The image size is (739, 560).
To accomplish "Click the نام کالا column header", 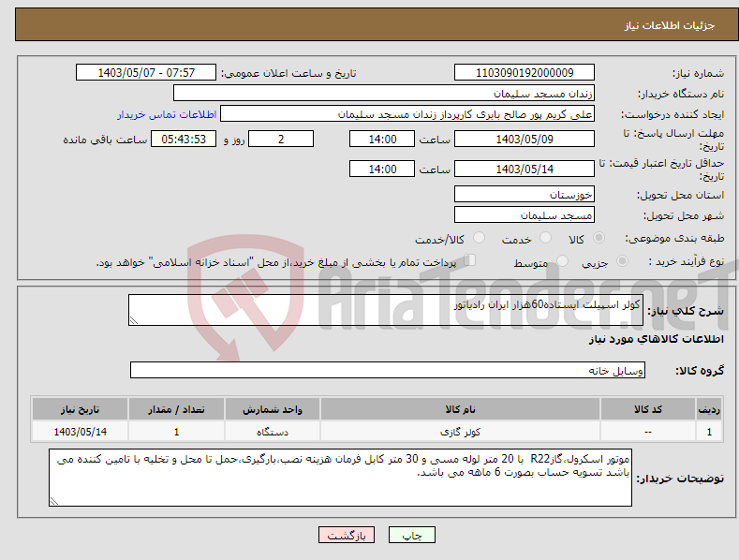I will coord(460,409).
